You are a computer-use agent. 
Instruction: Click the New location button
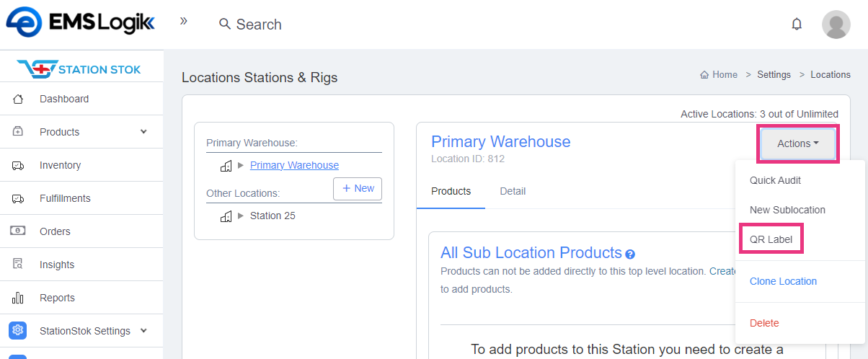(x=358, y=188)
